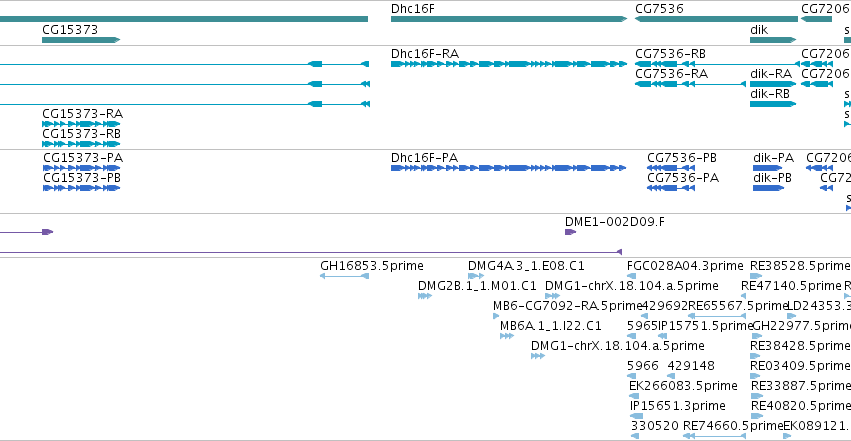Open the IP15651.3prime EST
Screen dimensions: 851x441
(637, 417)
